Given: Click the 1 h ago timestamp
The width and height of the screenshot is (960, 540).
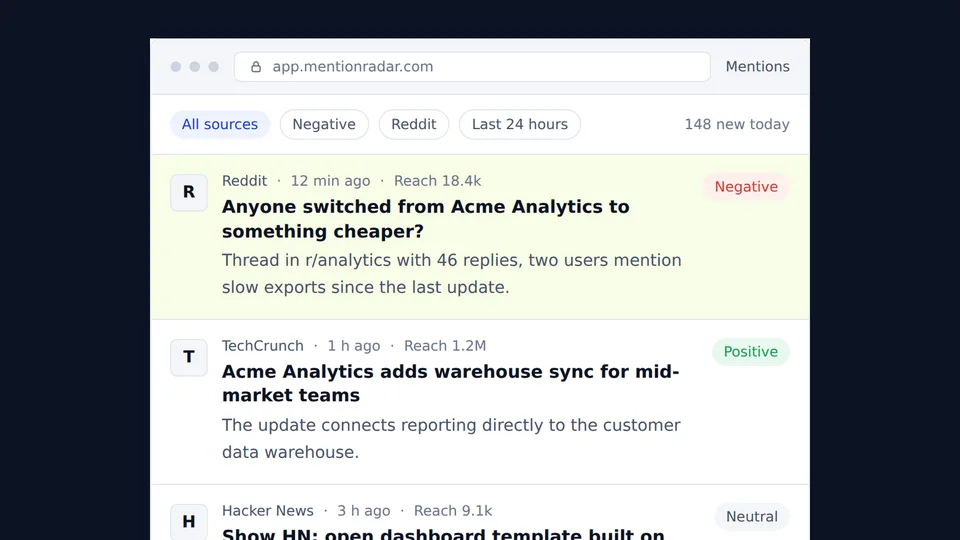Looking at the screenshot, I should click(354, 345).
